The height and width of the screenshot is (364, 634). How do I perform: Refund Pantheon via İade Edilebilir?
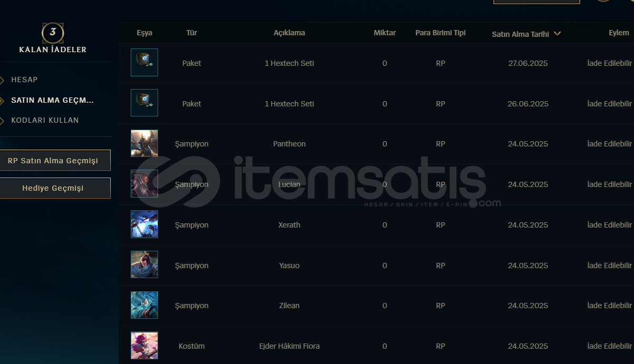(610, 144)
